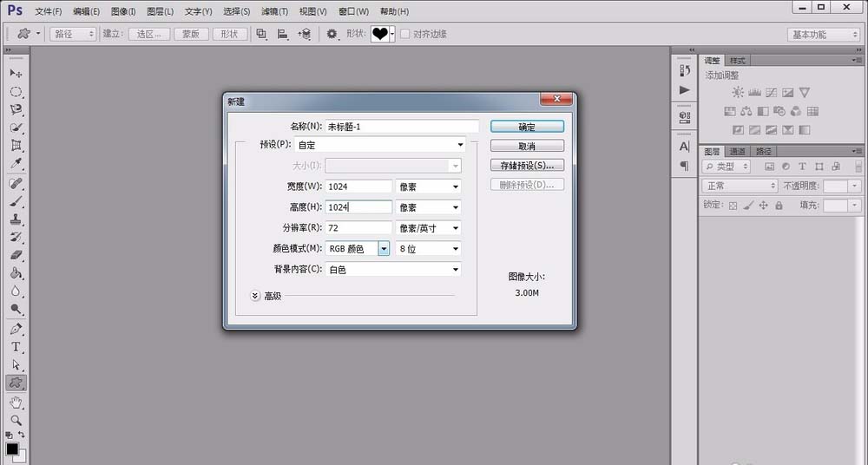Open the Paragraph panel icon

pos(685,166)
